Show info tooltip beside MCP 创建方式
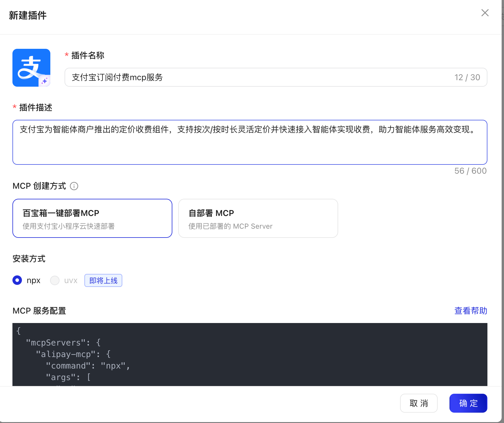Screen dimensions: 504x423 tap(74, 186)
